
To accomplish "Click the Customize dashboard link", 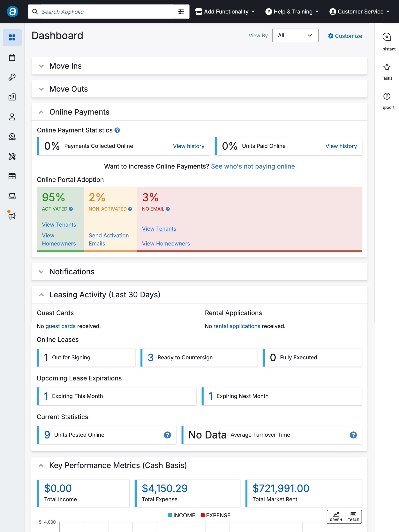I will 345,36.
